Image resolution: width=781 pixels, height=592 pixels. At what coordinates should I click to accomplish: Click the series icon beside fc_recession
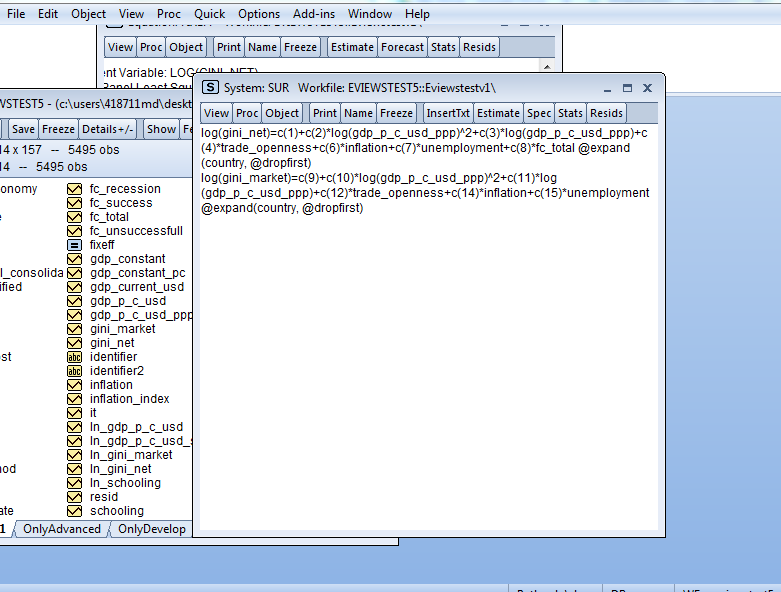(74, 189)
